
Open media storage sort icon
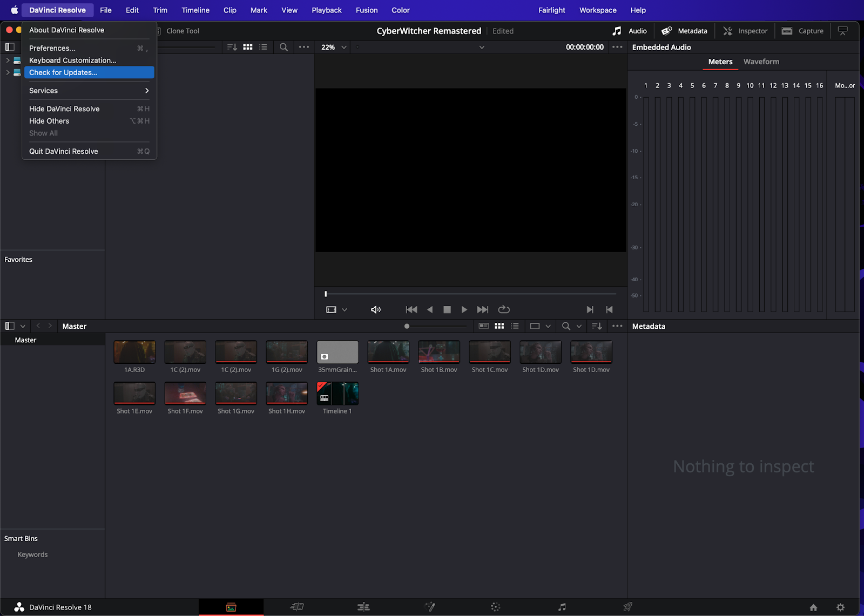(x=232, y=47)
